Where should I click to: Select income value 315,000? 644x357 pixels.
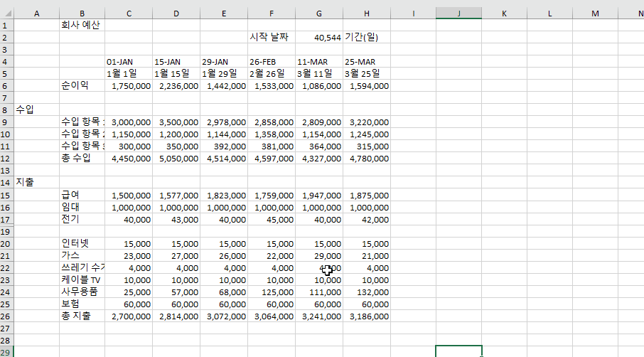coord(367,146)
